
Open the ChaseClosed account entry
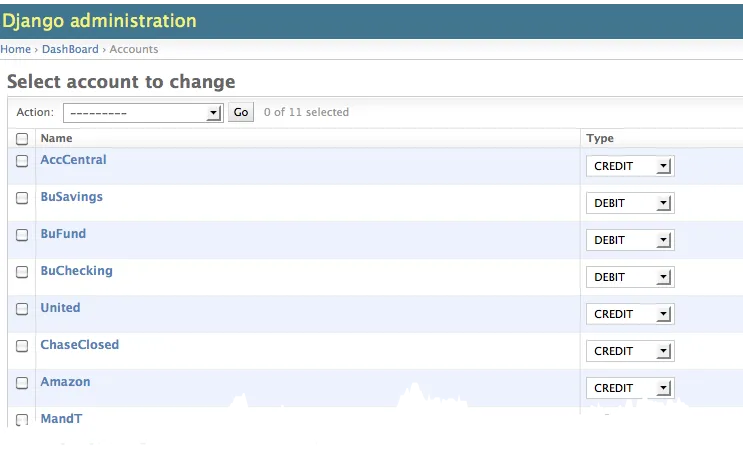79,345
